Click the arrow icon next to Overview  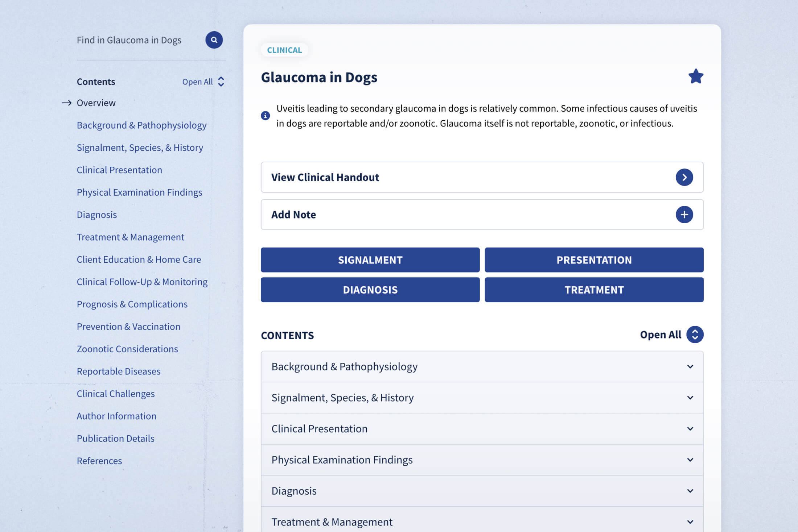tap(66, 103)
